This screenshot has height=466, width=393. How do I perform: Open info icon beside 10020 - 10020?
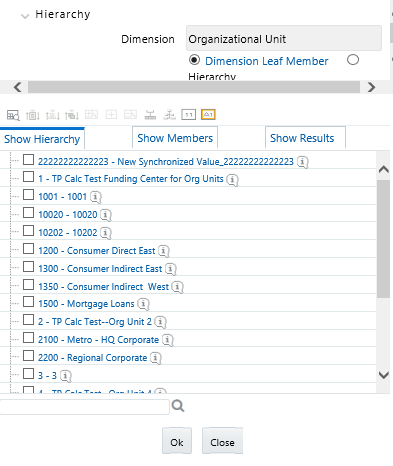[106, 215]
